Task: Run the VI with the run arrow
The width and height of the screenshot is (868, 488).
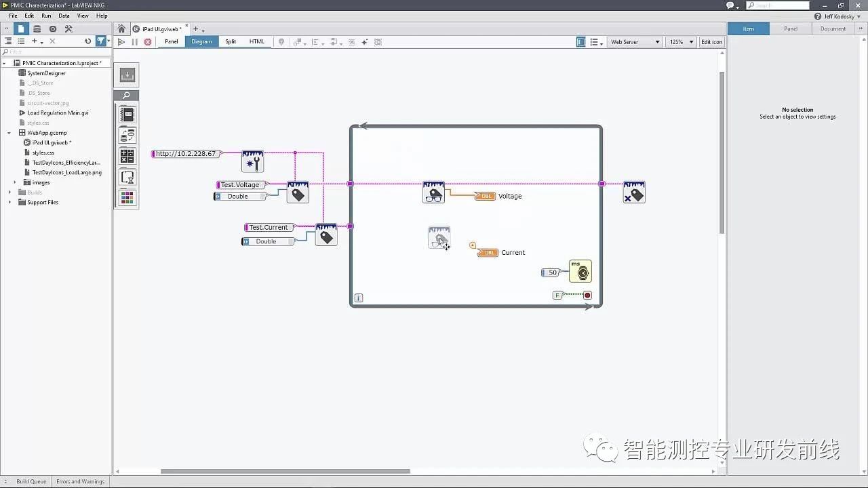Action: (121, 42)
